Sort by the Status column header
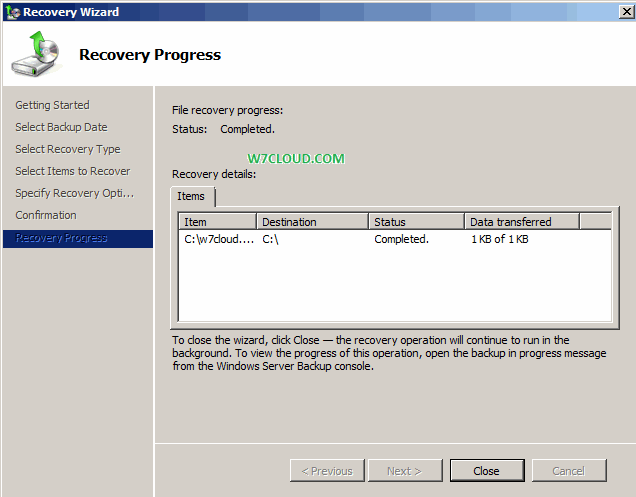Screen dimensions: 636x497 tap(417, 222)
